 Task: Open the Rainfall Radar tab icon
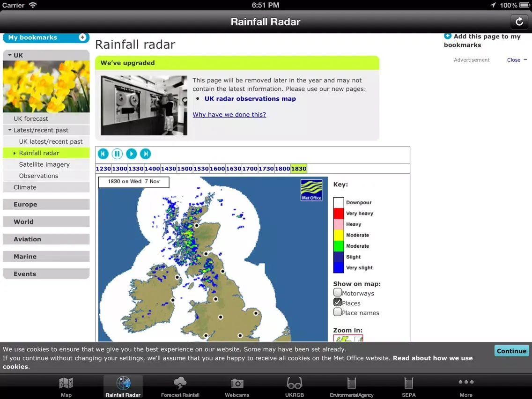point(123,387)
